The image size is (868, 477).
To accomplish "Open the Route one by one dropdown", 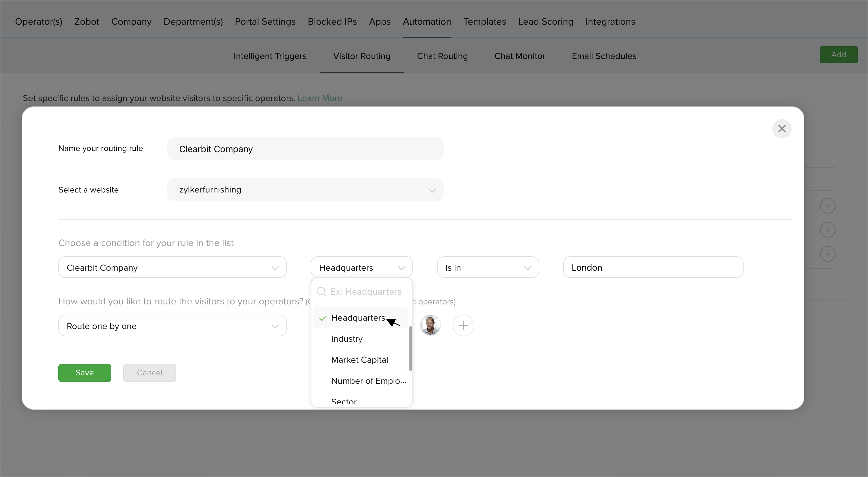I will 172,326.
